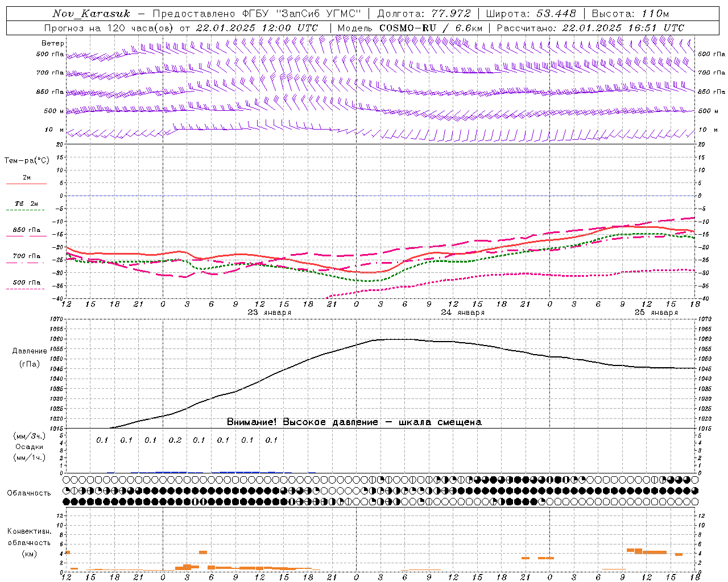
Task: Click the 'Осадки' precipitation label
Action: point(30,447)
